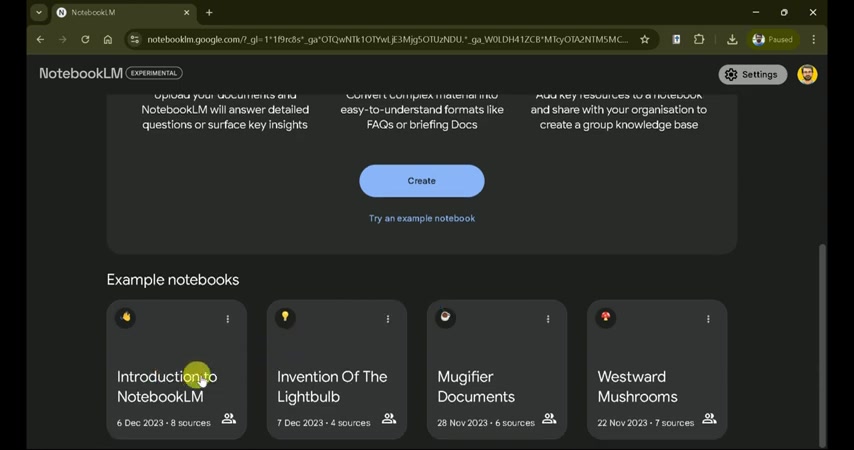Image resolution: width=854 pixels, height=450 pixels.
Task: Click the address bar URL
Action: 387,39
